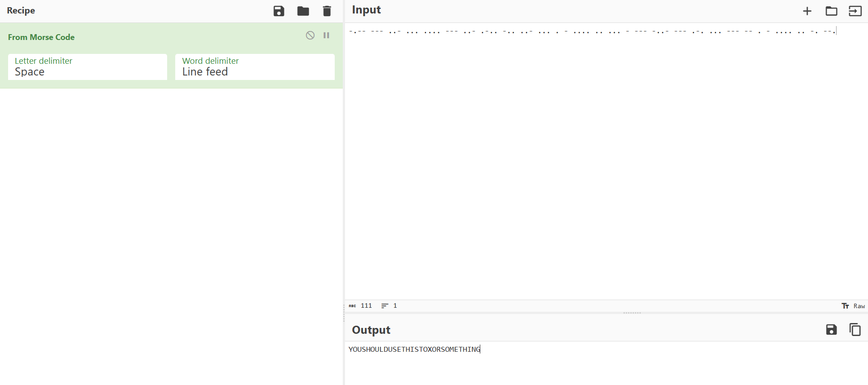
Task: Open file as input
Action: (x=855, y=11)
